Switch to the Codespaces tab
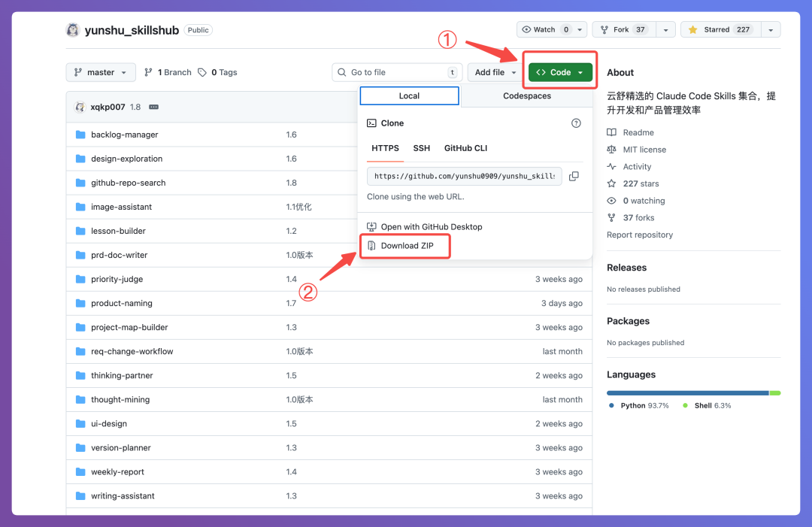The width and height of the screenshot is (812, 527). [x=526, y=96]
